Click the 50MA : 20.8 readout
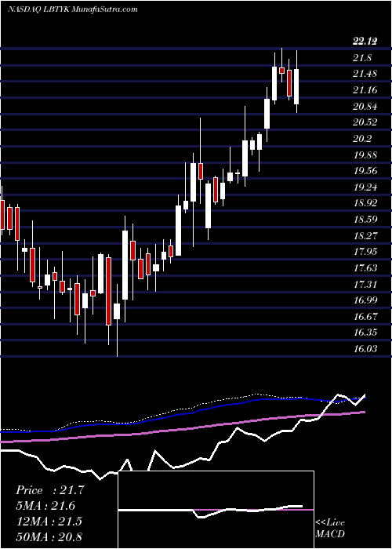The width and height of the screenshot is (392, 549). point(49,536)
